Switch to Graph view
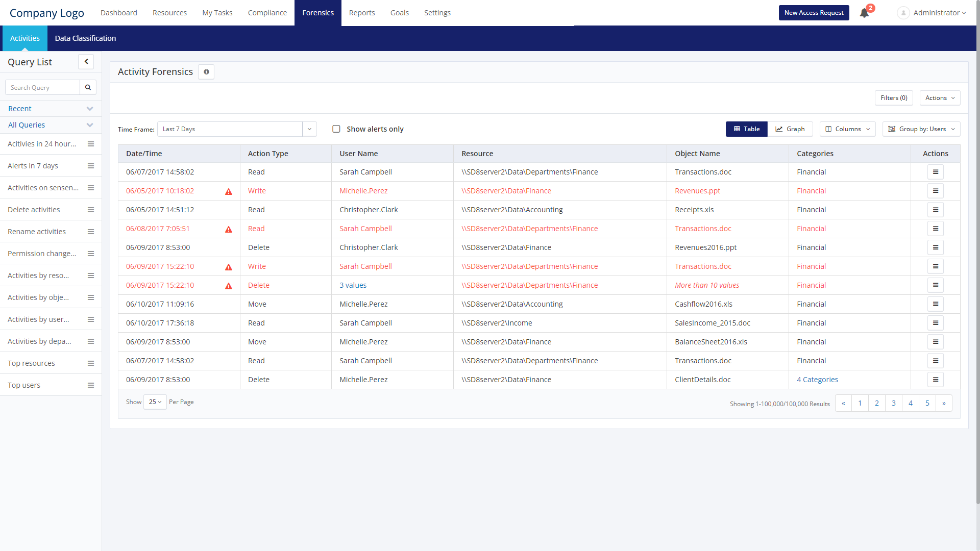The image size is (980, 551). [790, 129]
